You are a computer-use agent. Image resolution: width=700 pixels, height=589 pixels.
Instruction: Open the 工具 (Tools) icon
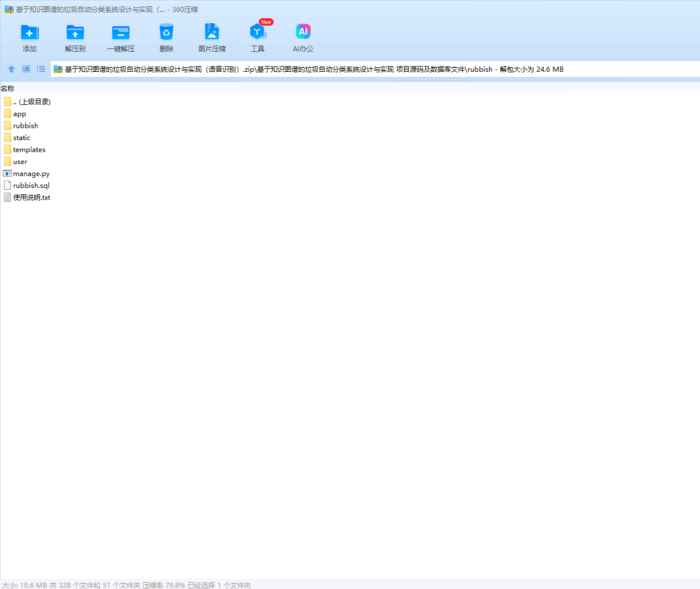(x=258, y=32)
